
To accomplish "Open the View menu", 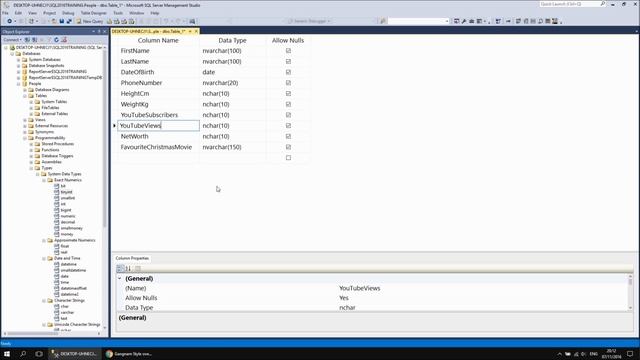I will (32, 13).
